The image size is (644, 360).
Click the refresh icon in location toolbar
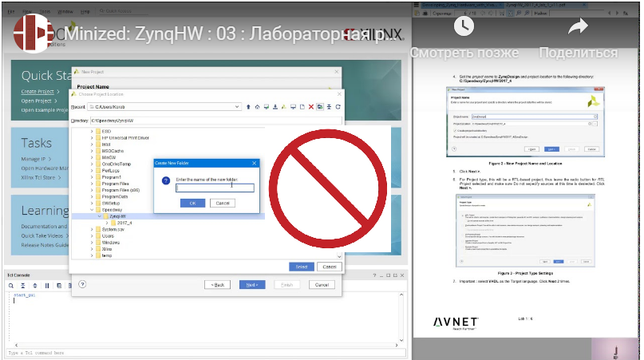click(338, 106)
